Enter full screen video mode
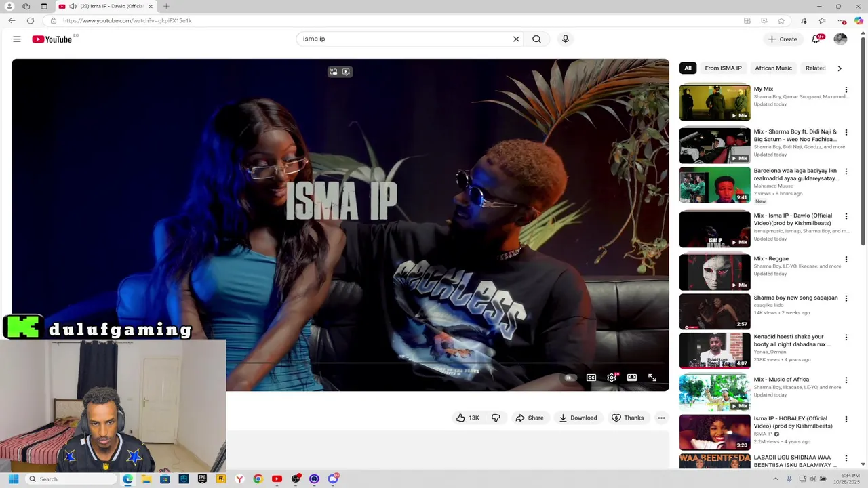This screenshot has height=488, width=868. 652,378
